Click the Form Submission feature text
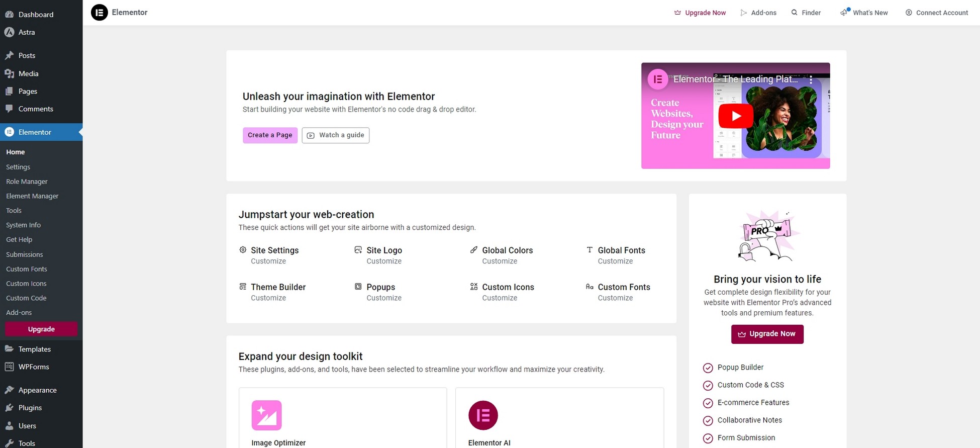This screenshot has height=448, width=980. tap(746, 437)
